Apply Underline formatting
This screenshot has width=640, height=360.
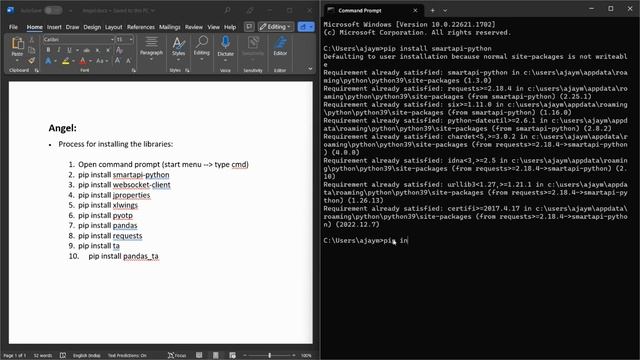point(69,50)
